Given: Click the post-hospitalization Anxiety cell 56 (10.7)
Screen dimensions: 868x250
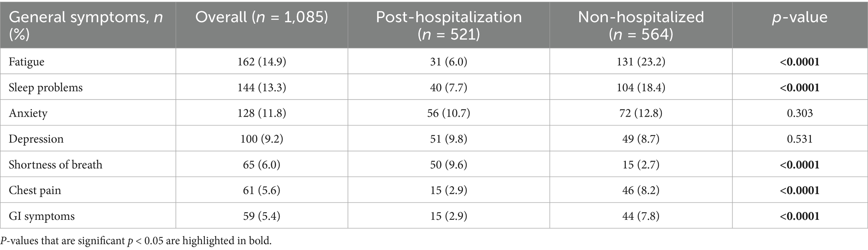Looking at the screenshot, I should [449, 113].
